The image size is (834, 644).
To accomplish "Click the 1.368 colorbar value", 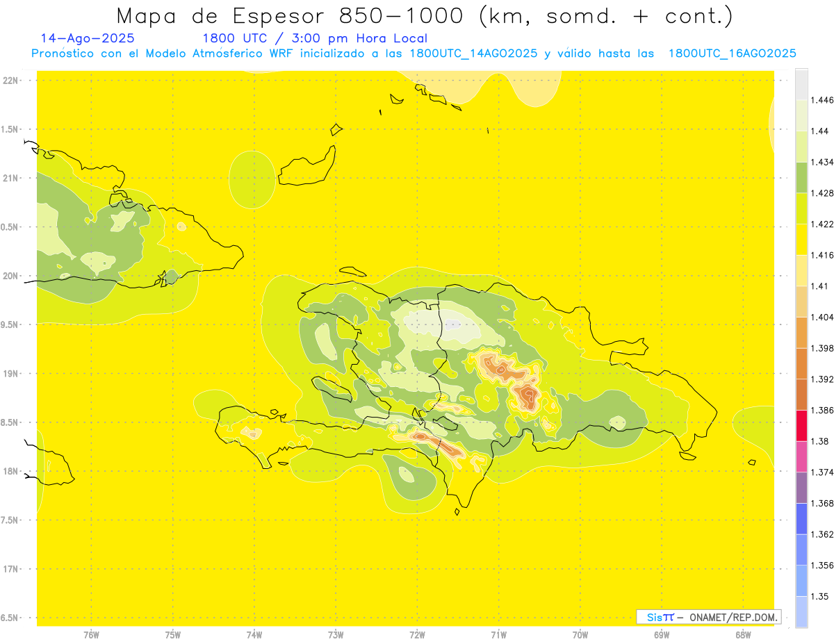I will click(x=821, y=503).
